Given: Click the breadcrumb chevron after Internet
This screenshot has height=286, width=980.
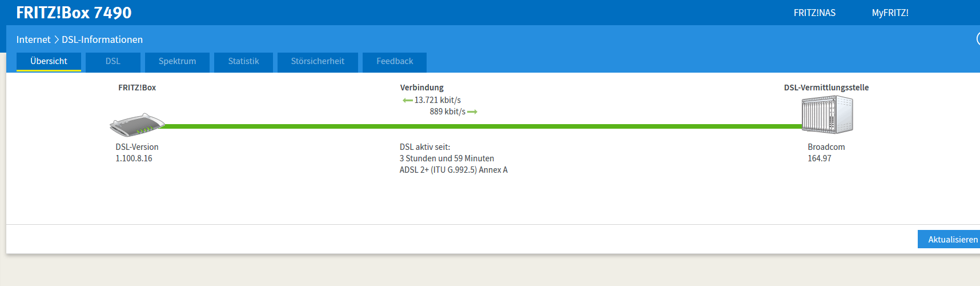Looking at the screenshot, I should (57, 39).
